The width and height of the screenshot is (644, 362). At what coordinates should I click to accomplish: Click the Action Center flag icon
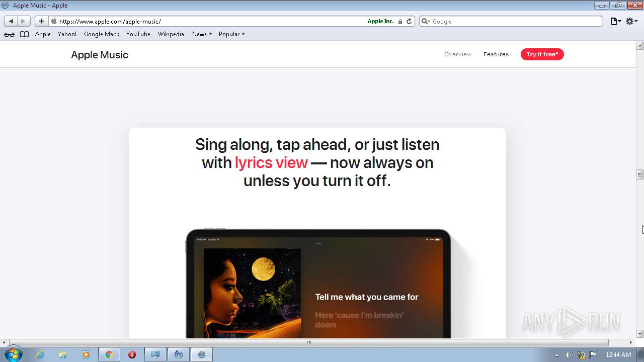point(593,355)
